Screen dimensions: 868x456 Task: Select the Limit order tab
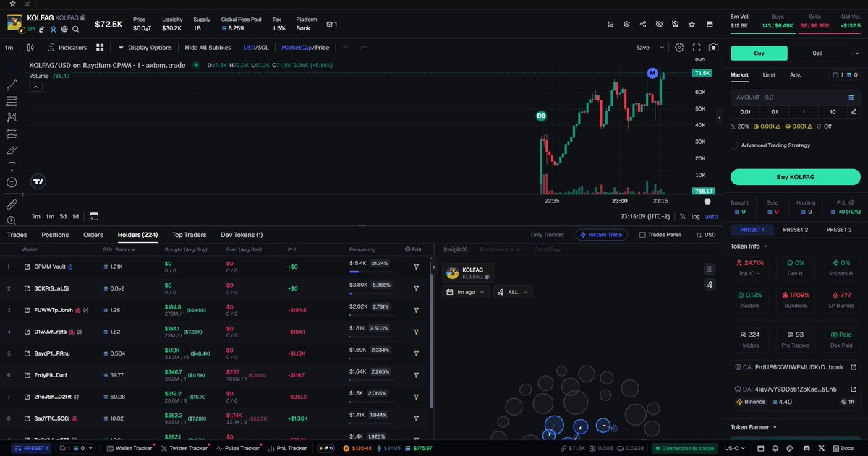pyautogui.click(x=769, y=74)
